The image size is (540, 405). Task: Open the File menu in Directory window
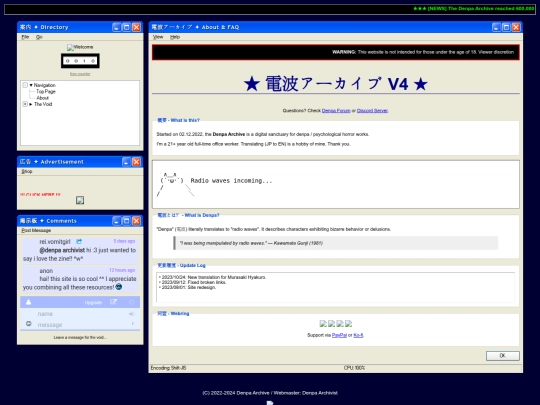25,37
